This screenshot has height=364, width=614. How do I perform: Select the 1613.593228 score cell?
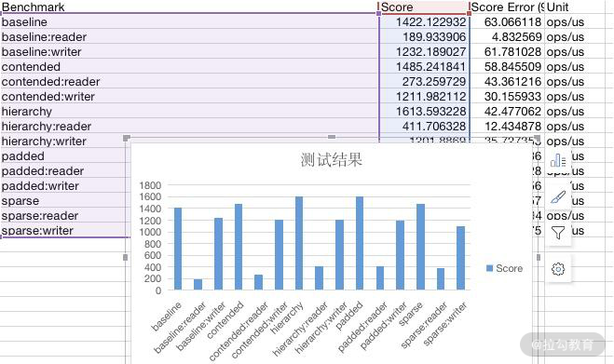tap(424, 111)
